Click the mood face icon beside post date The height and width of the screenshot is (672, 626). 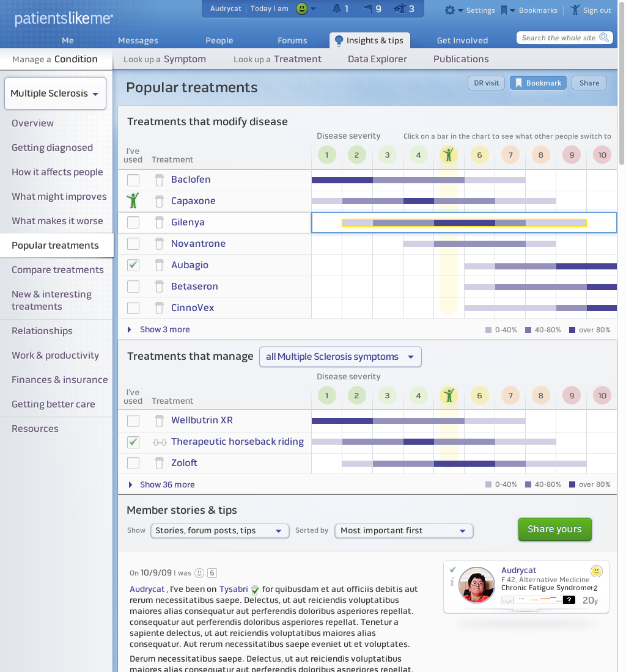(x=199, y=573)
